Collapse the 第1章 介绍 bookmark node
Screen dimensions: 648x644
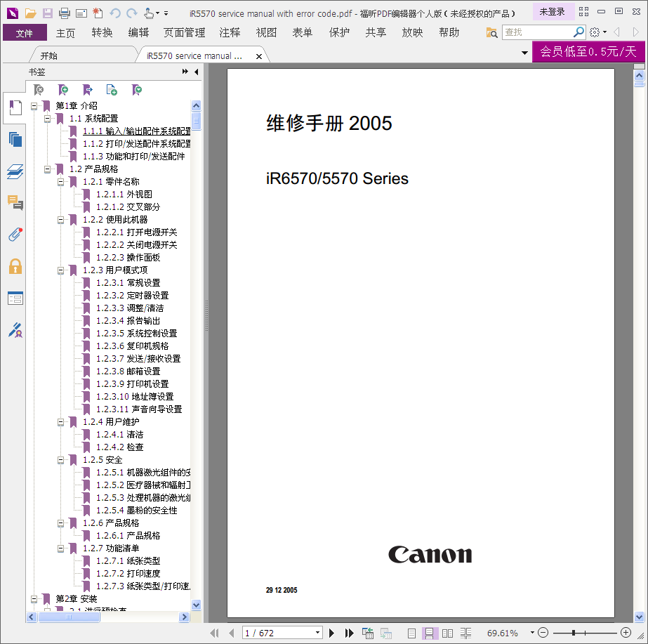[34, 106]
